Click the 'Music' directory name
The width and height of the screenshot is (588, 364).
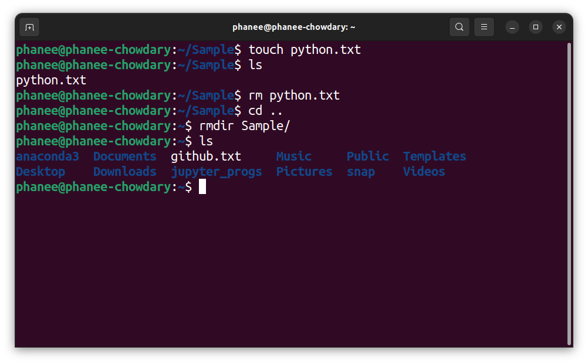(293, 156)
